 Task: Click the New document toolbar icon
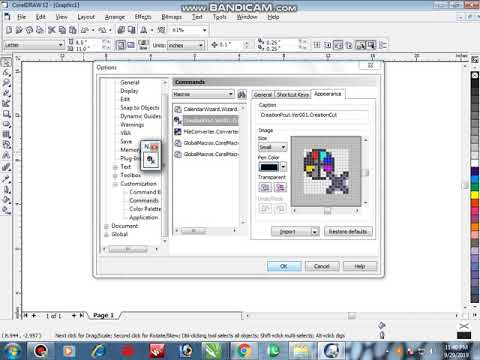pyautogui.click(x=9, y=30)
